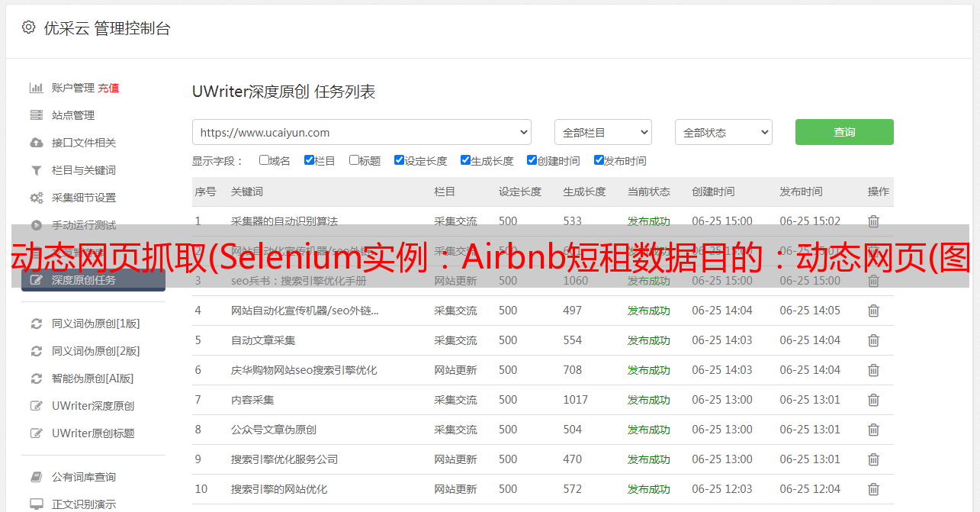The height and width of the screenshot is (512, 980).
Task: Click the gear icon beside 优采云 管理控制台
Action: point(28,27)
